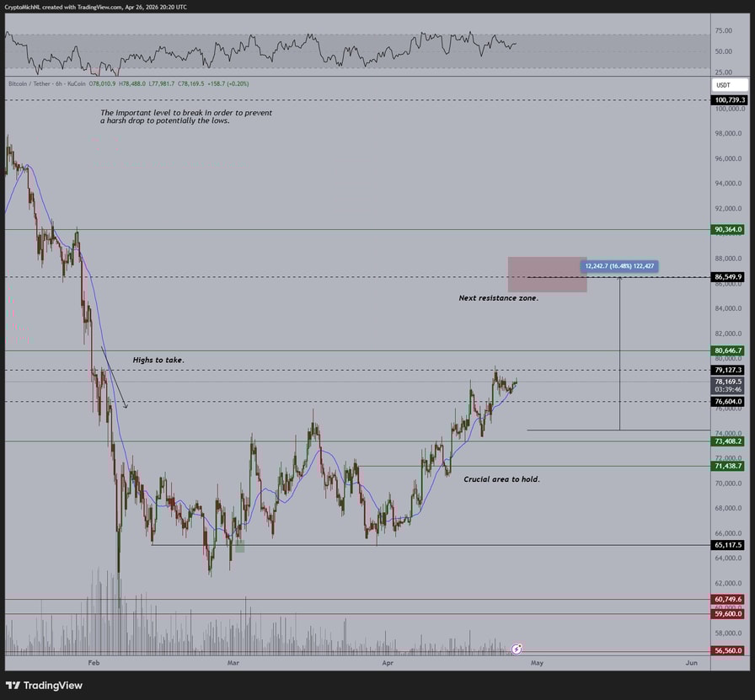Viewport: 755px width, 700px height.
Task: Click the 100,739.3 price label
Action: tap(730, 99)
